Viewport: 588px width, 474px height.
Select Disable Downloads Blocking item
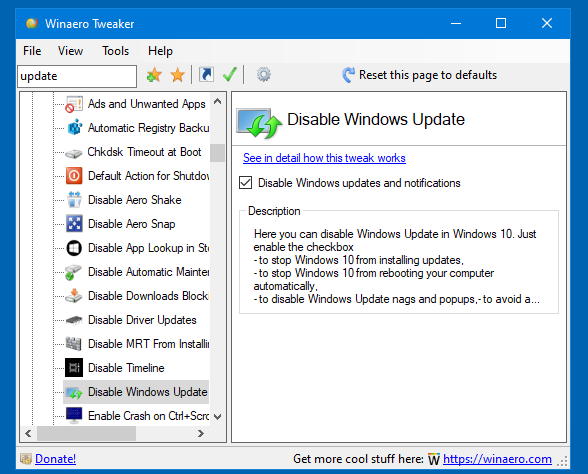point(148,296)
